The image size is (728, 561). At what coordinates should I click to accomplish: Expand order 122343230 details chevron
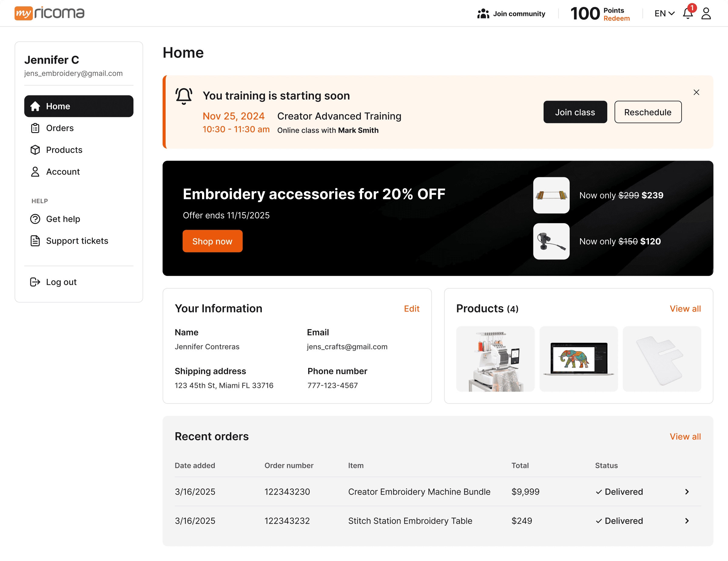point(687,492)
